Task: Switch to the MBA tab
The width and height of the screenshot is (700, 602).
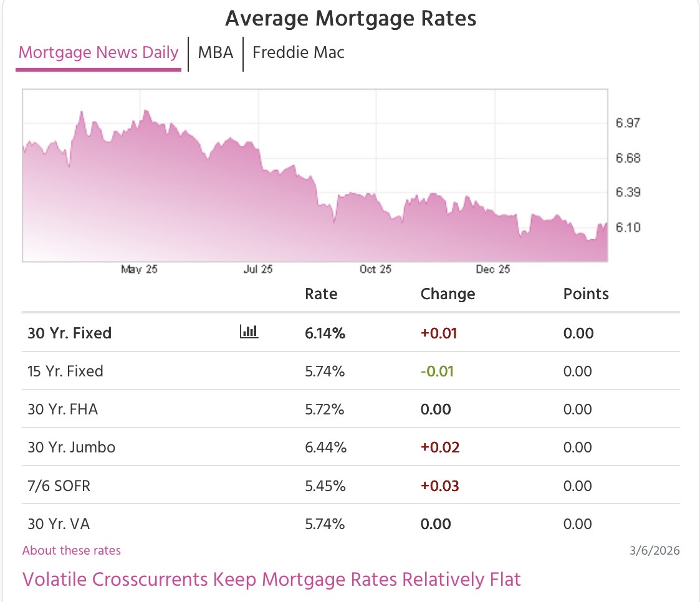Action: (x=215, y=52)
